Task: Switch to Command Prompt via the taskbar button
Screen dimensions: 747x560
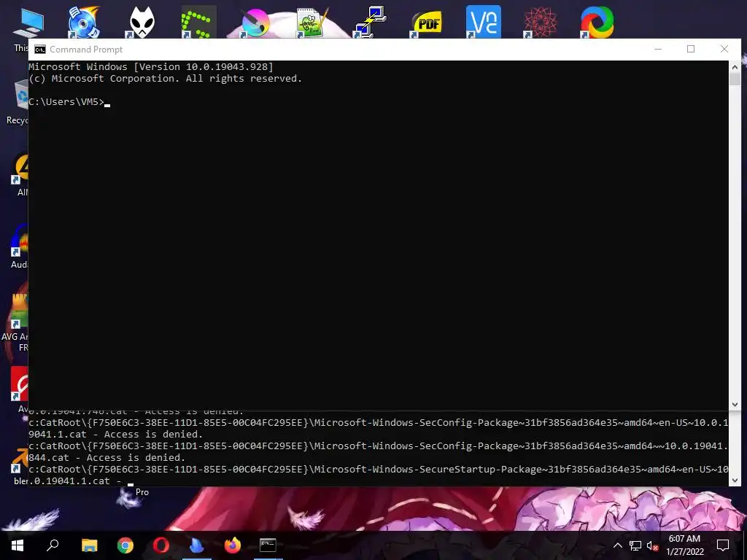Action: coord(268,545)
